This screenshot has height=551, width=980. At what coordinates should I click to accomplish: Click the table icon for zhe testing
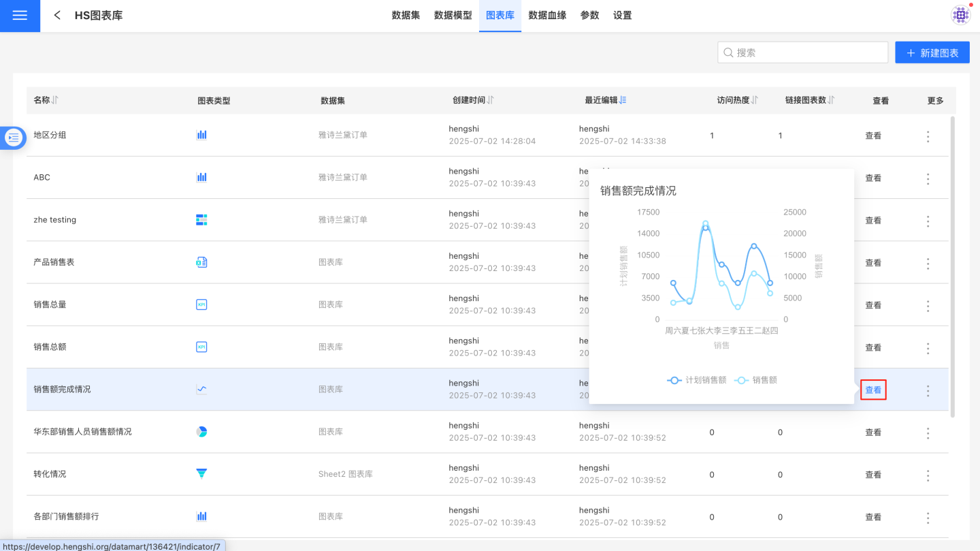201,219
